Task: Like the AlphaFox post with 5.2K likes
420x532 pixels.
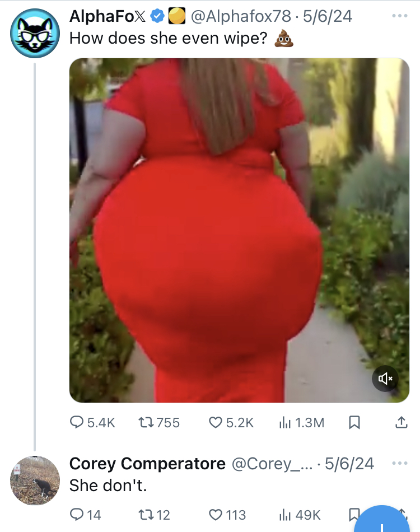Action: pos(231,422)
